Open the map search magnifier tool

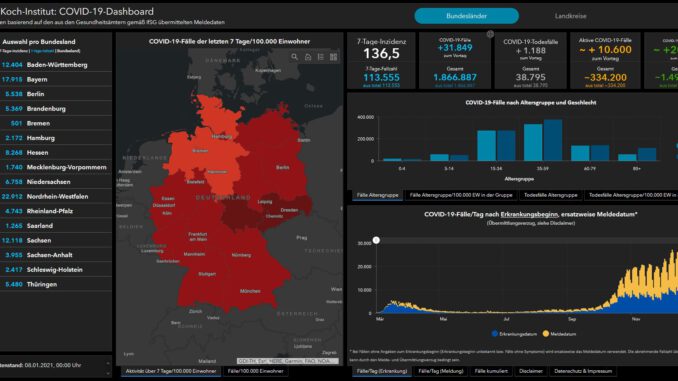294,57
